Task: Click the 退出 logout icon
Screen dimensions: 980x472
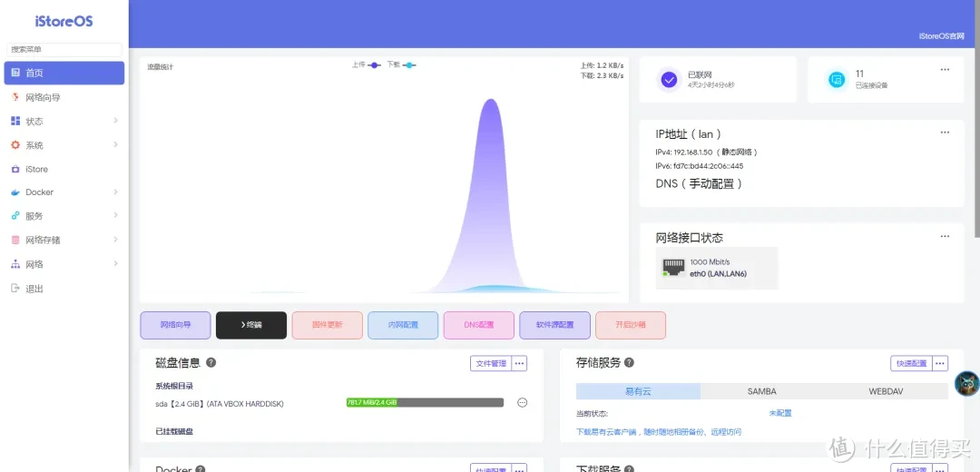Action: (x=15, y=289)
